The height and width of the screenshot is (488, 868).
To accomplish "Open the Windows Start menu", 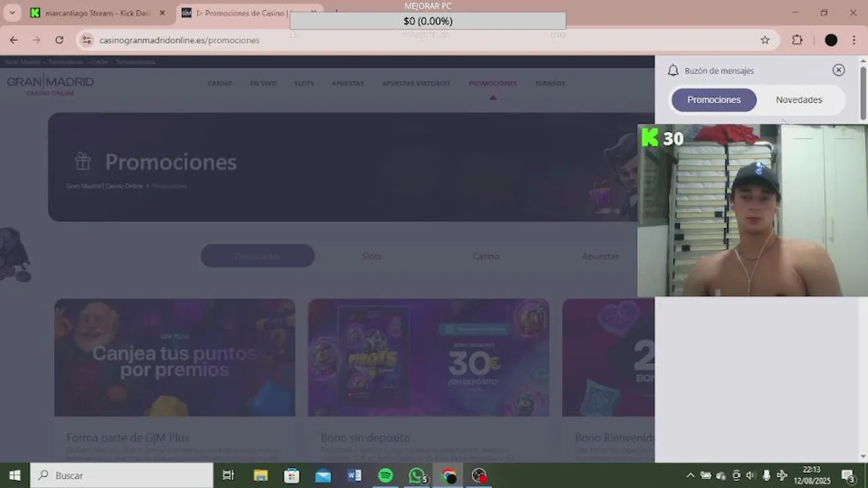I will (14, 476).
